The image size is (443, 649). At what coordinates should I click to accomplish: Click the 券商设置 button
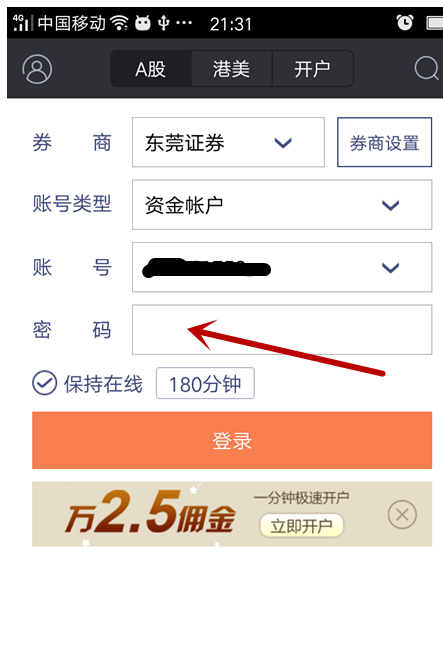tap(384, 142)
